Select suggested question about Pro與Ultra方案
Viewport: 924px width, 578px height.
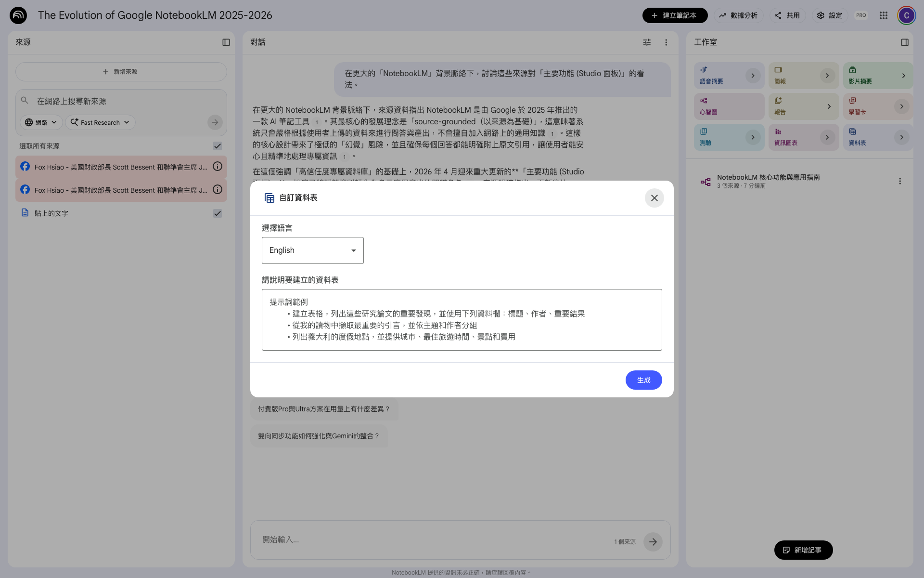(324, 409)
